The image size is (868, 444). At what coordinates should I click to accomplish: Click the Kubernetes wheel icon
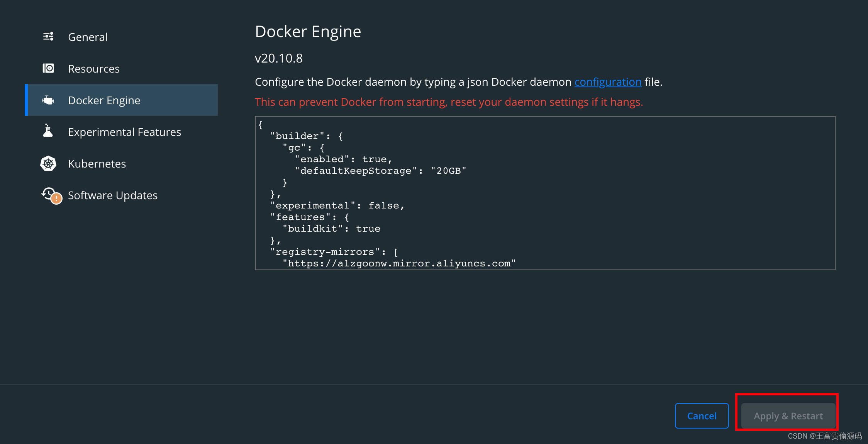pyautogui.click(x=48, y=164)
